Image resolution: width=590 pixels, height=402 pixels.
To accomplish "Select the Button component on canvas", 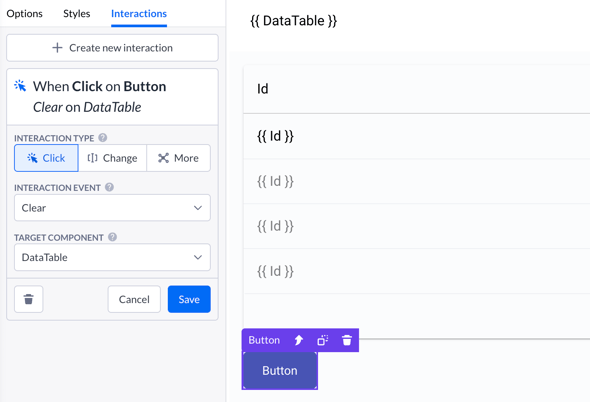I will (x=280, y=371).
